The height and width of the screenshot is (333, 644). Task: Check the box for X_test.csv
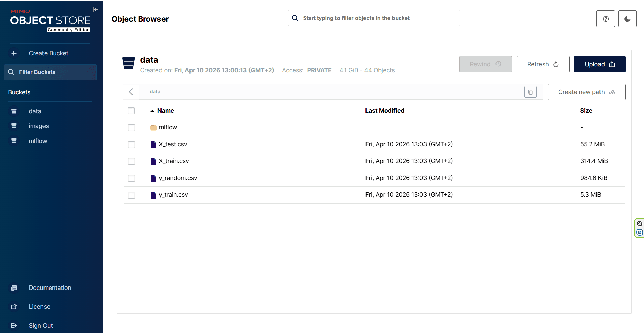point(131,145)
